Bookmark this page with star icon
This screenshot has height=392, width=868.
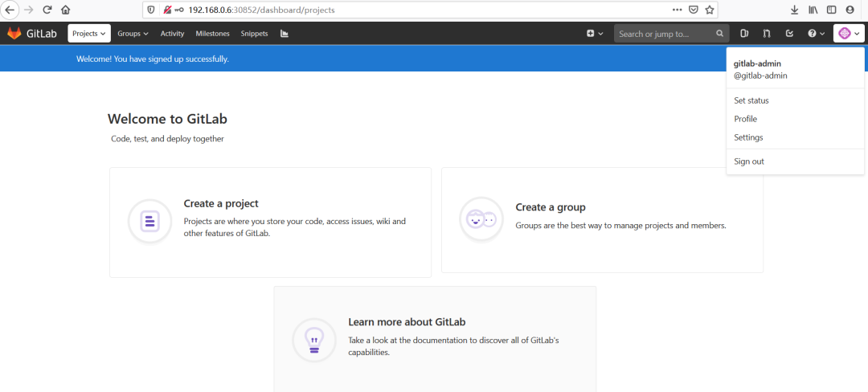pos(709,10)
